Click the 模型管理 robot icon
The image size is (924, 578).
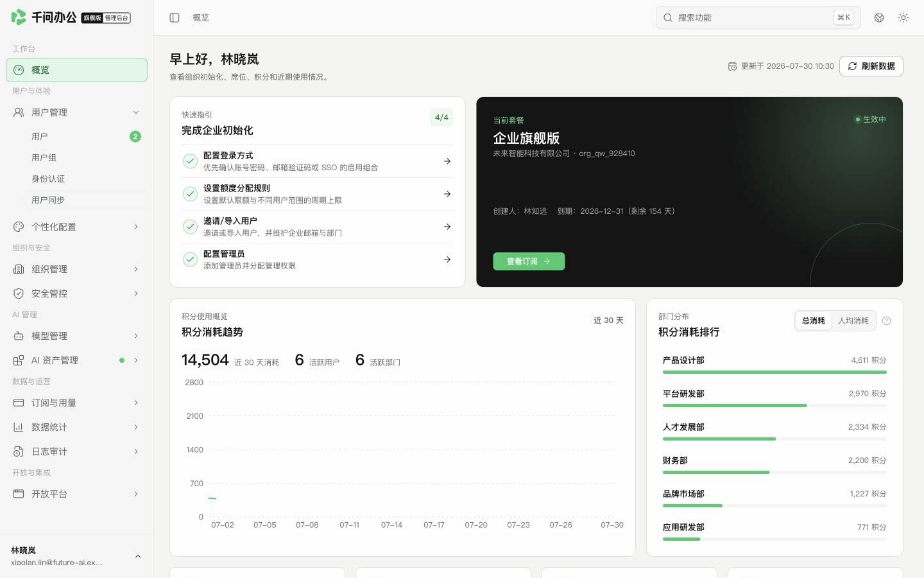pos(19,336)
